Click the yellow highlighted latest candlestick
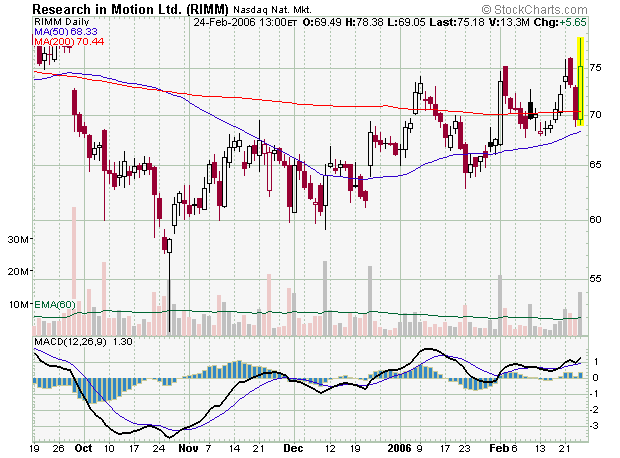620x458 pixels. click(580, 81)
